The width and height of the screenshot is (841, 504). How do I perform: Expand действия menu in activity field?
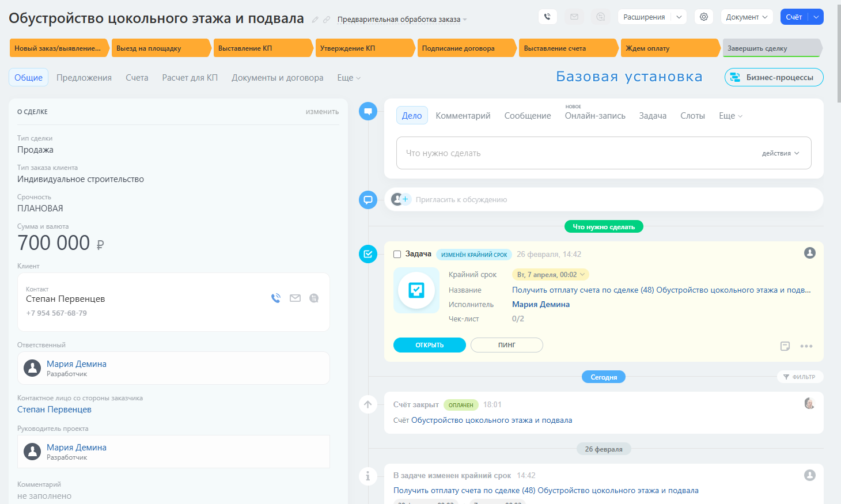pyautogui.click(x=780, y=153)
